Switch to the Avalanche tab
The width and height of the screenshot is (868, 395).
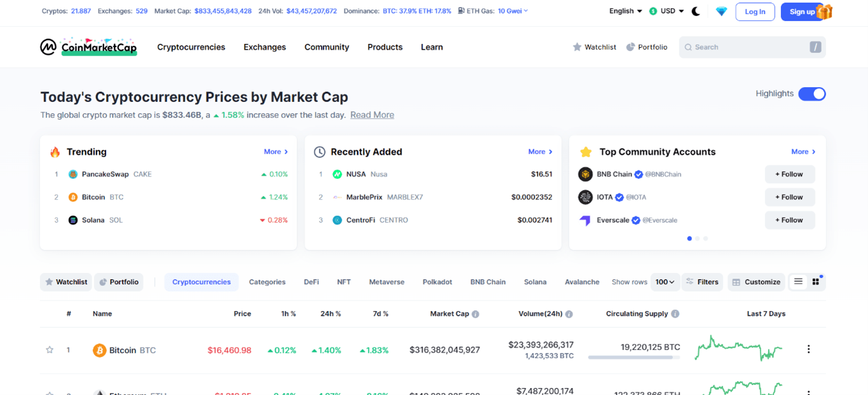click(x=582, y=282)
